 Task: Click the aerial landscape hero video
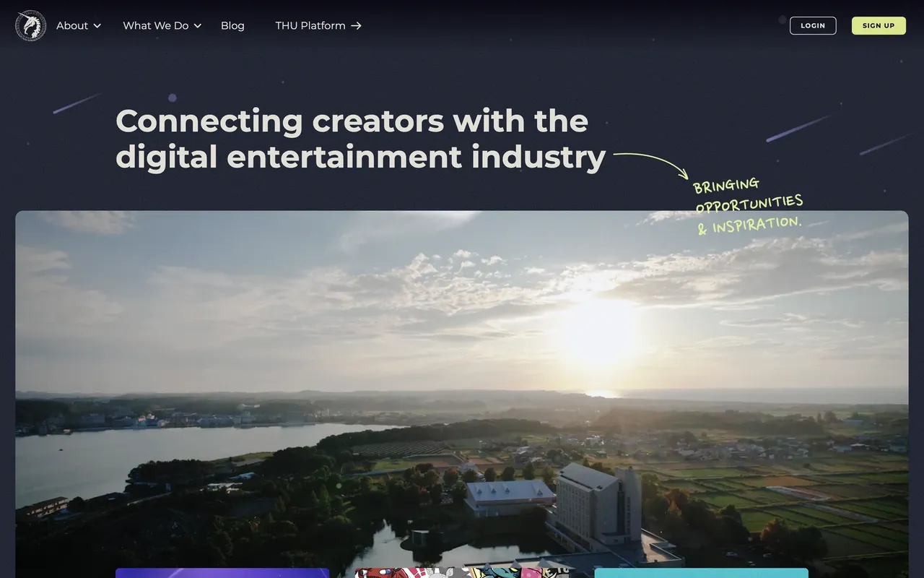click(x=462, y=394)
